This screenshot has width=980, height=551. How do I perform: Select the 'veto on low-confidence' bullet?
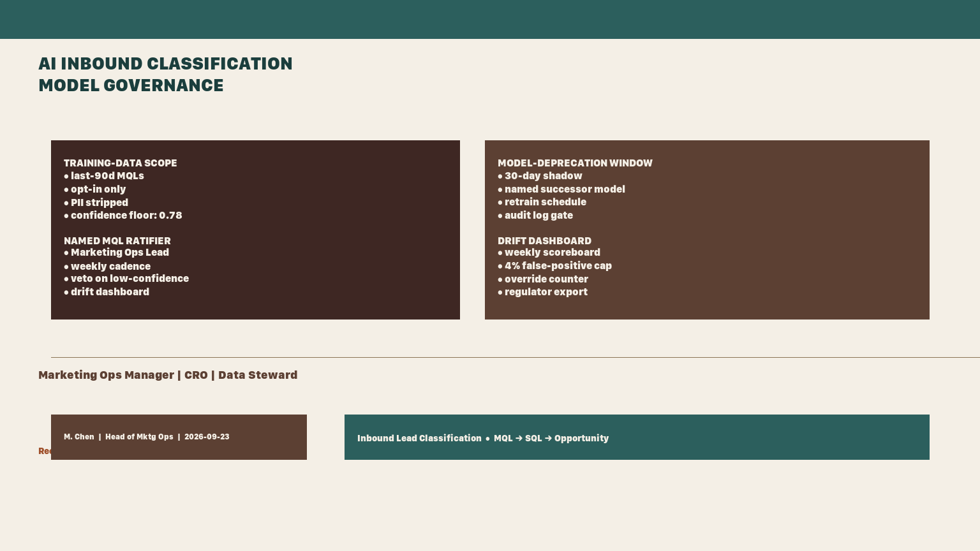click(x=126, y=279)
